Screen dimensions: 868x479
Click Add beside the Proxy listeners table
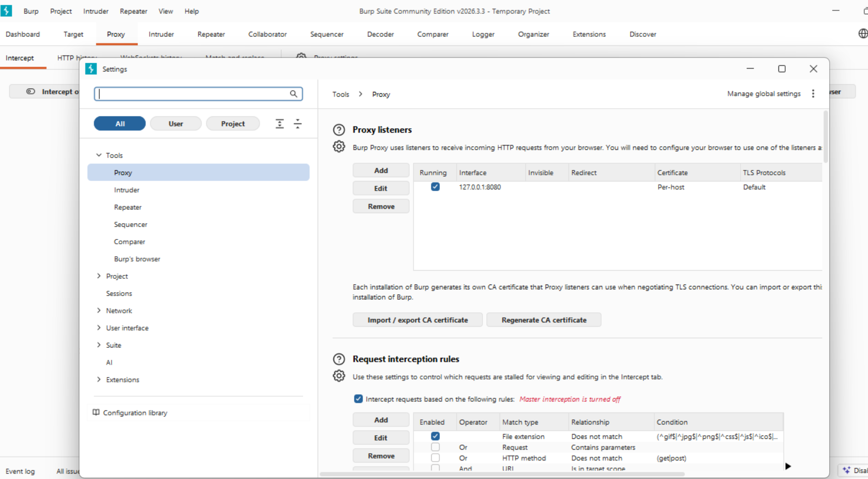[381, 171]
